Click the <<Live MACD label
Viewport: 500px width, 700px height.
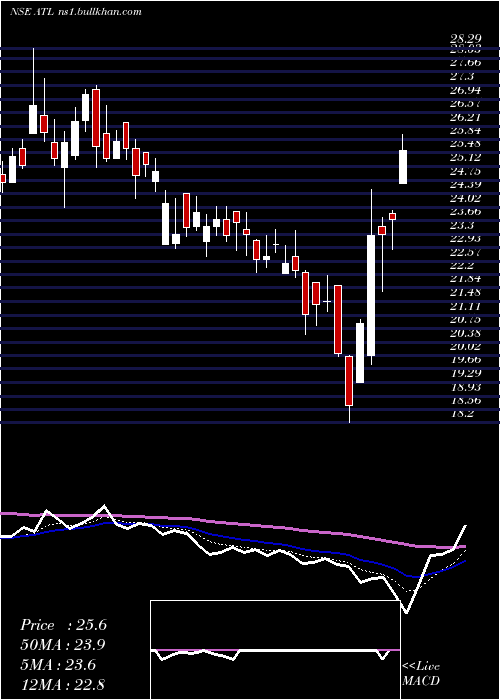pos(421,674)
